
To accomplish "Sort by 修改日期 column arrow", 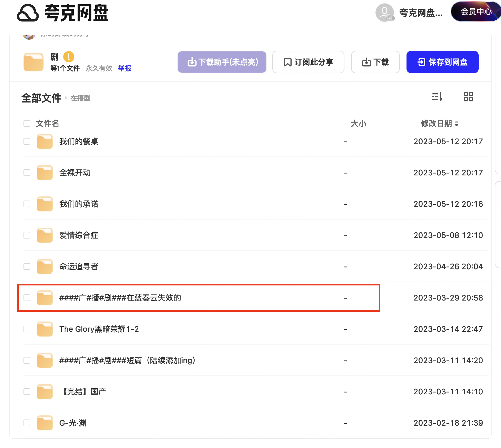I will pyautogui.click(x=456, y=123).
